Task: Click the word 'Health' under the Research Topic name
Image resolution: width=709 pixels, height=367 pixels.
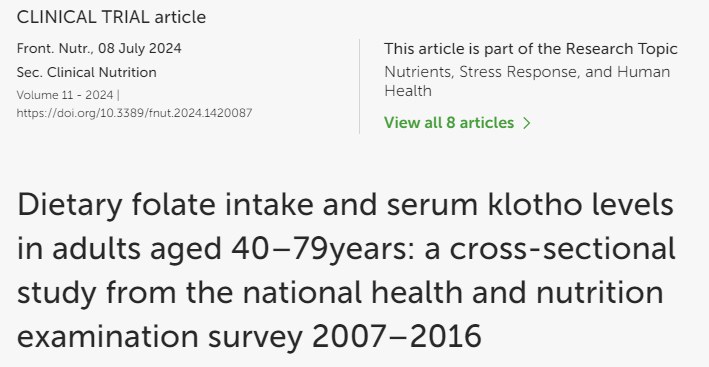Action: (408, 91)
